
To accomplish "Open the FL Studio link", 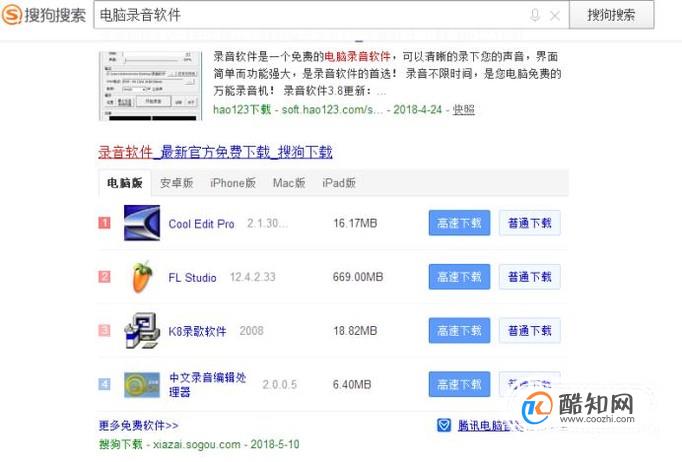I will point(192,278).
